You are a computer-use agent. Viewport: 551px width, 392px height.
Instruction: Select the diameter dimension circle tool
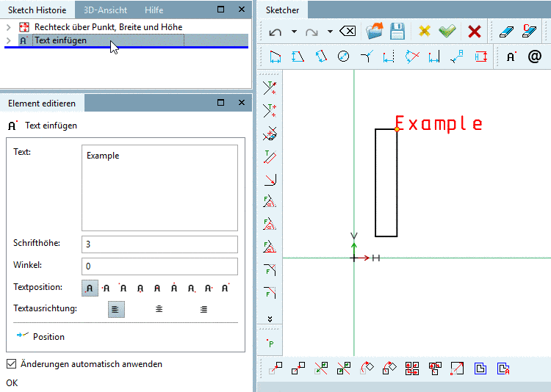click(343, 57)
